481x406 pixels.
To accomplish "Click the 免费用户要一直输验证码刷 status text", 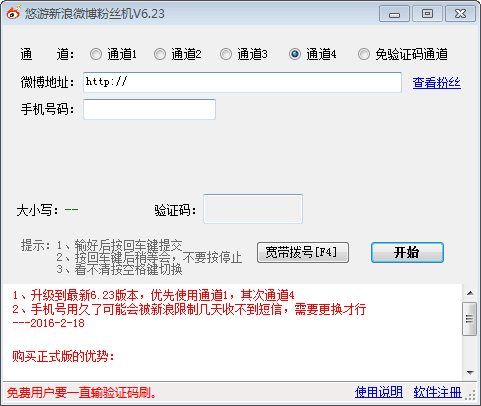I will 81,393.
